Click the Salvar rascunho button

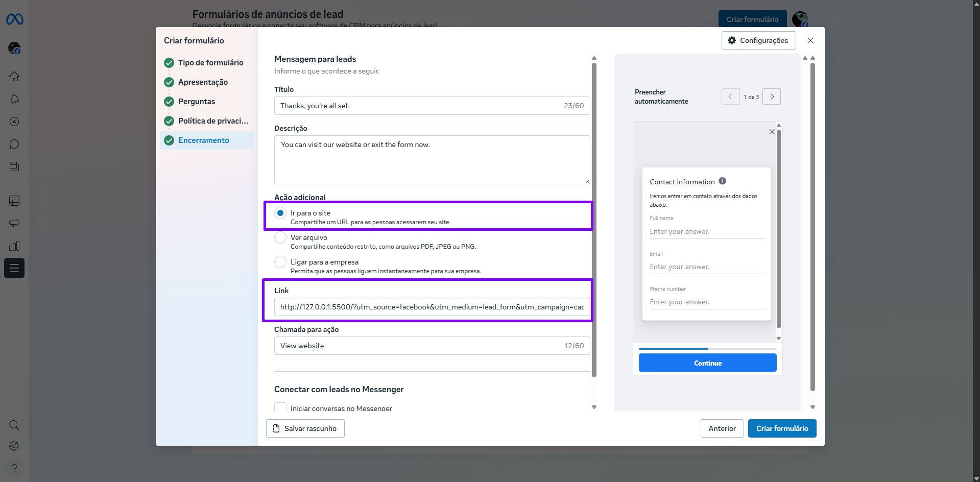[x=305, y=428]
